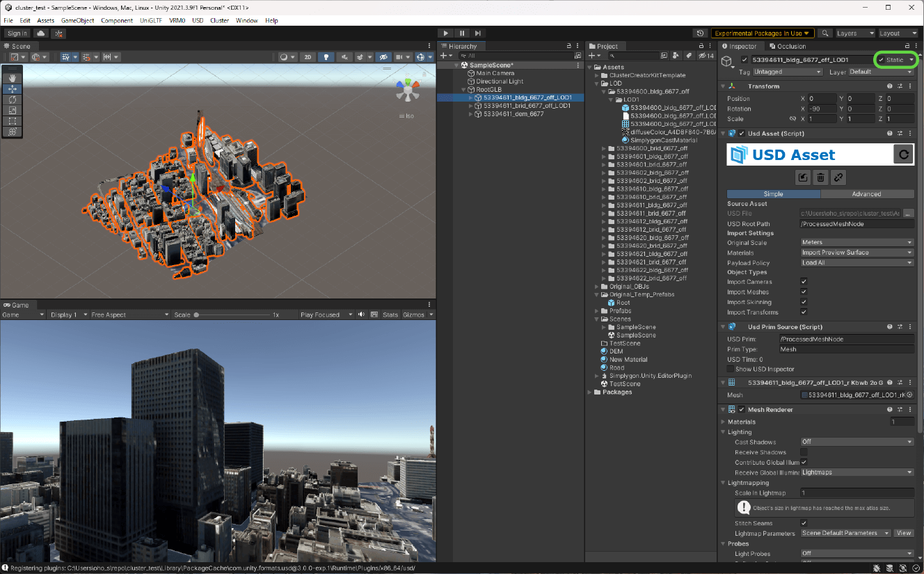The height and width of the screenshot is (574, 924).
Task: Click the Position X field in Transform
Action: tap(822, 98)
